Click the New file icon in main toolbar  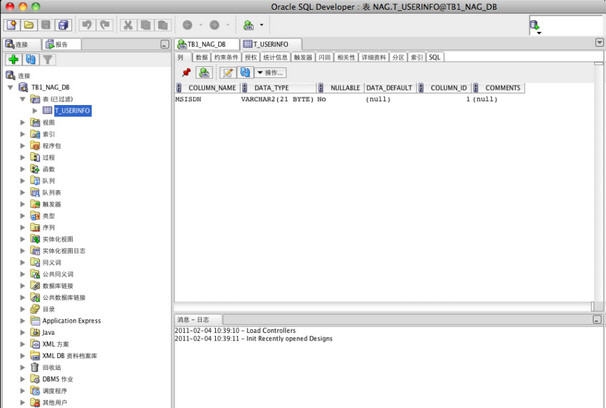[12, 24]
